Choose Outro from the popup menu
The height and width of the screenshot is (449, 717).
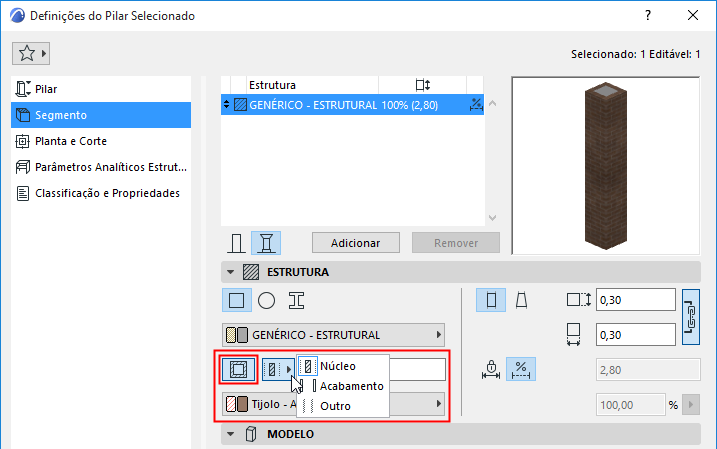(x=335, y=405)
